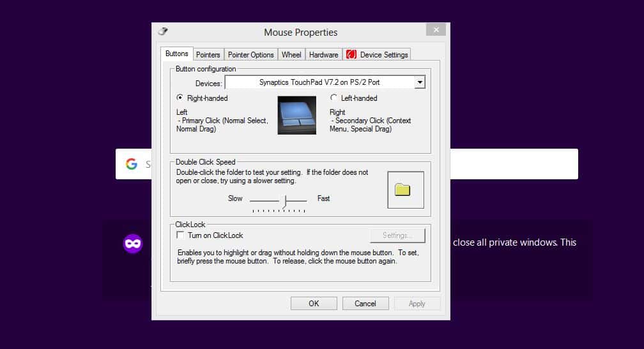
Task: Go to the Pointer Options tab
Action: tap(251, 55)
